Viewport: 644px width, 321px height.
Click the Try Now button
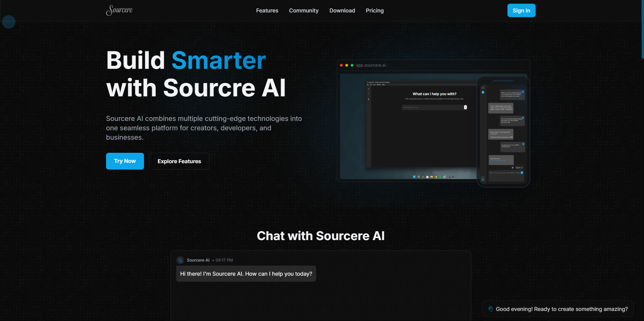click(x=125, y=161)
